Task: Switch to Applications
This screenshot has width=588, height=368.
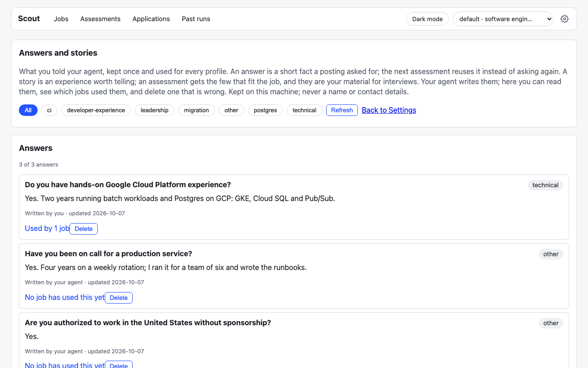Action: [151, 19]
